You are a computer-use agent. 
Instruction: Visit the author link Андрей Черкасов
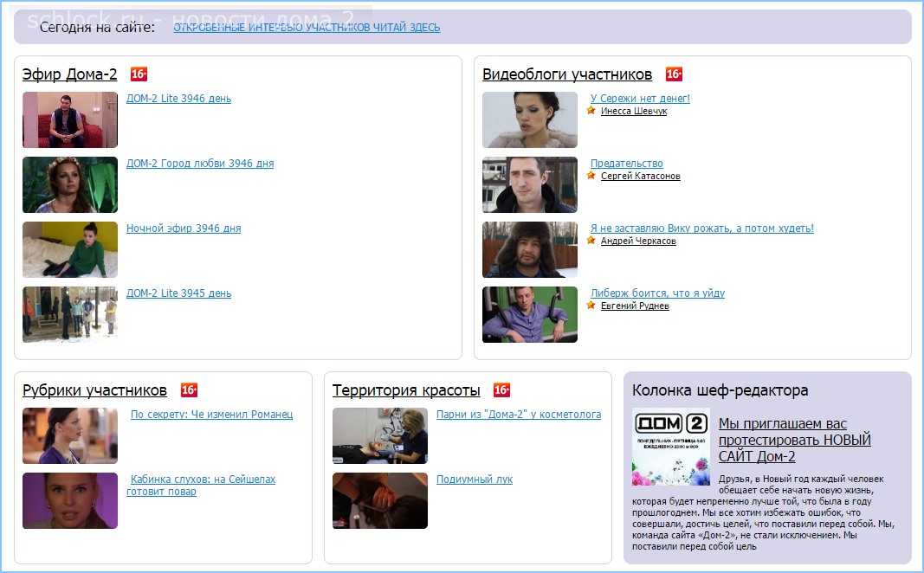tap(638, 241)
